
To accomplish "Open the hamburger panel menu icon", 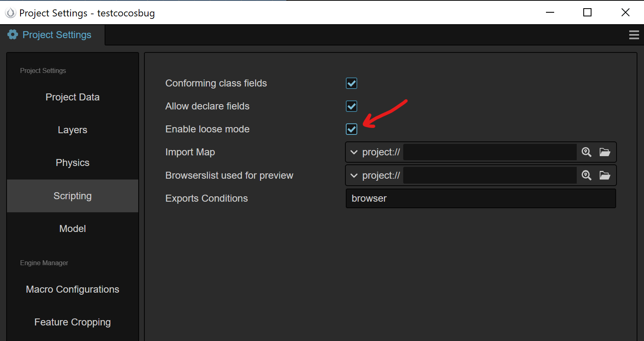I will click(634, 35).
